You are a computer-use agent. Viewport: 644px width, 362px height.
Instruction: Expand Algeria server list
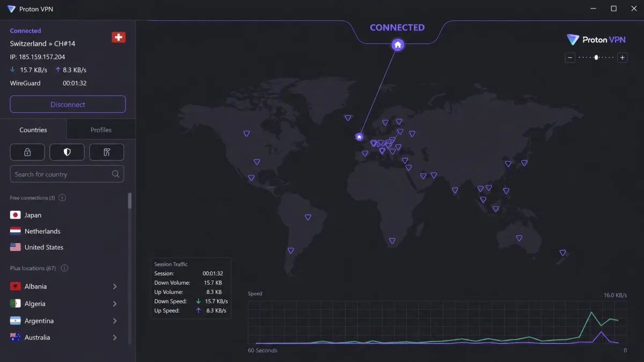(115, 304)
